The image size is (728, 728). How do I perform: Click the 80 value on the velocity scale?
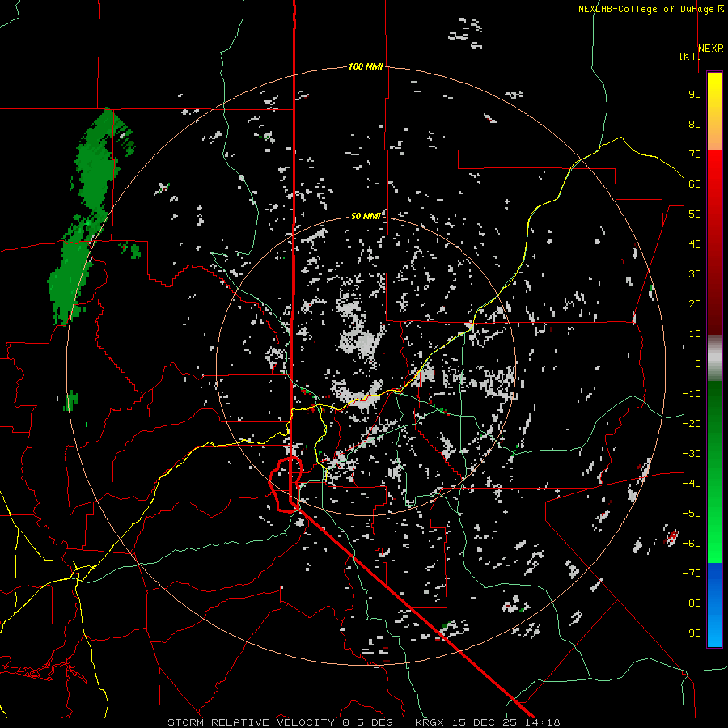pos(695,124)
